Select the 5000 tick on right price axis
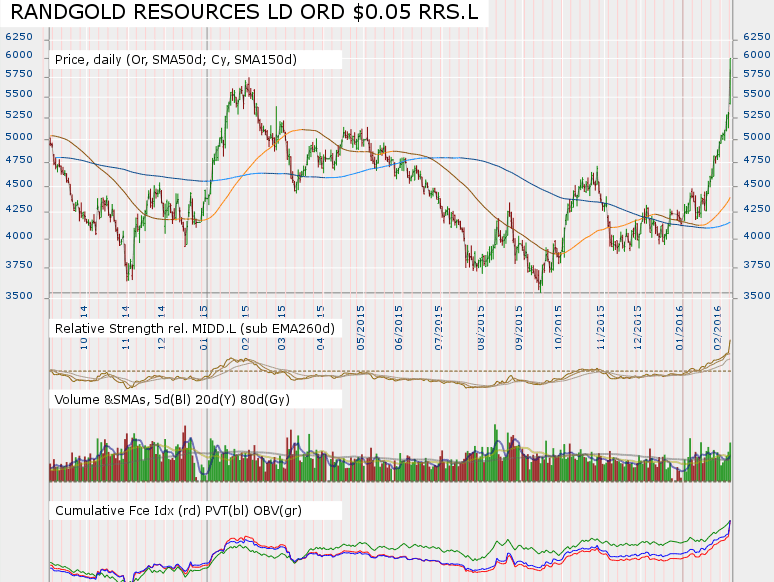Image resolution: width=774 pixels, height=582 pixels. click(x=755, y=136)
